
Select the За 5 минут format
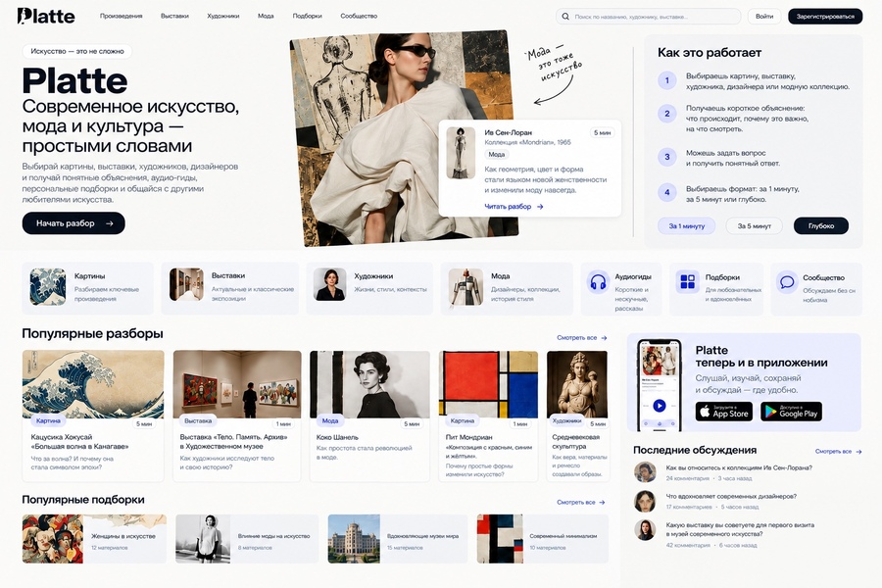755,226
